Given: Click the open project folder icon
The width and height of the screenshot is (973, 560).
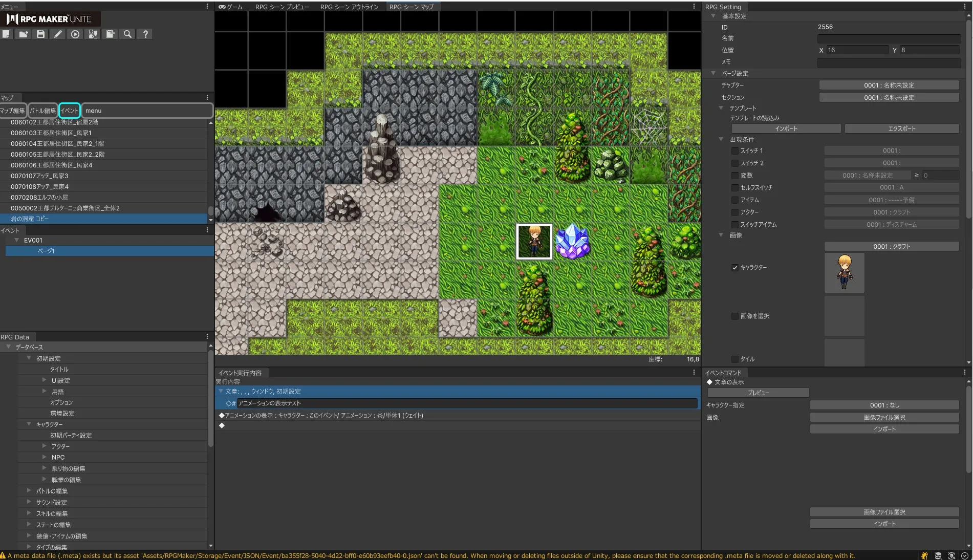Looking at the screenshot, I should click(23, 34).
